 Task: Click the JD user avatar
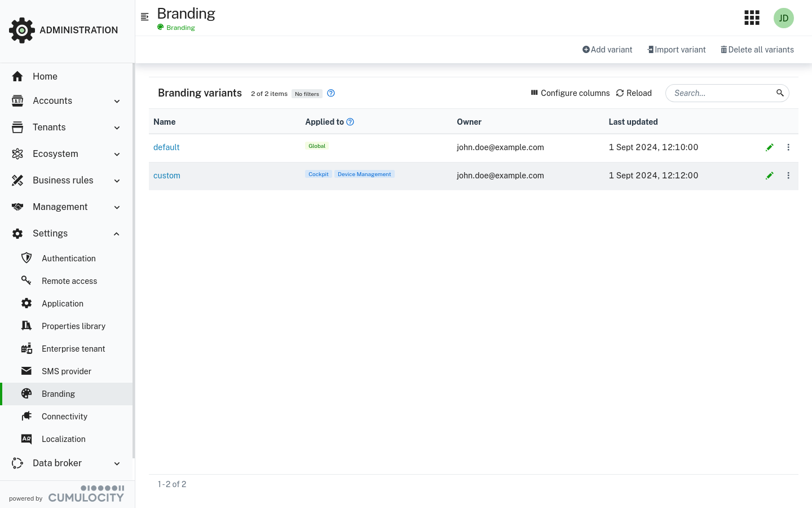point(783,17)
